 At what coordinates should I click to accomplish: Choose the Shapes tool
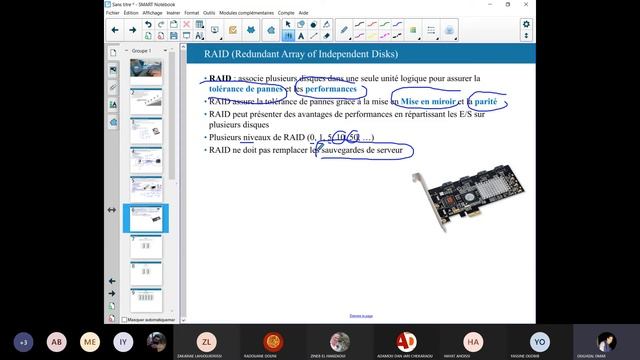tap(301, 24)
